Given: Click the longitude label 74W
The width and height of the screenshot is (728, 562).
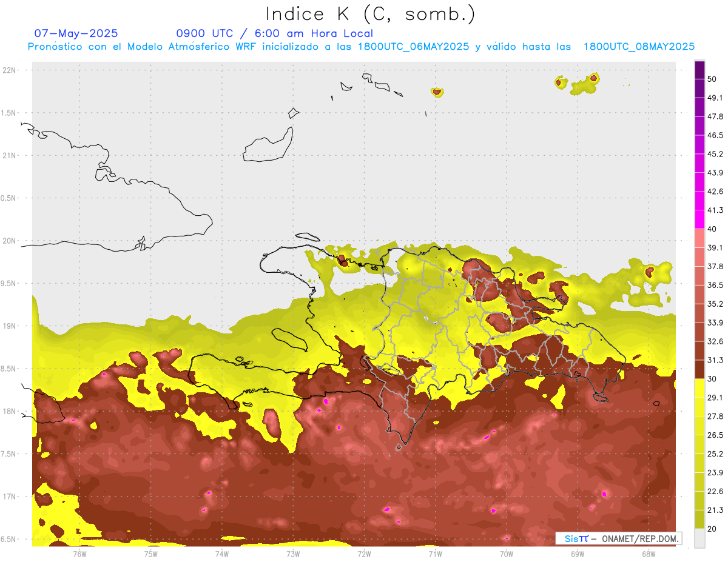Looking at the screenshot, I should pos(222,554).
